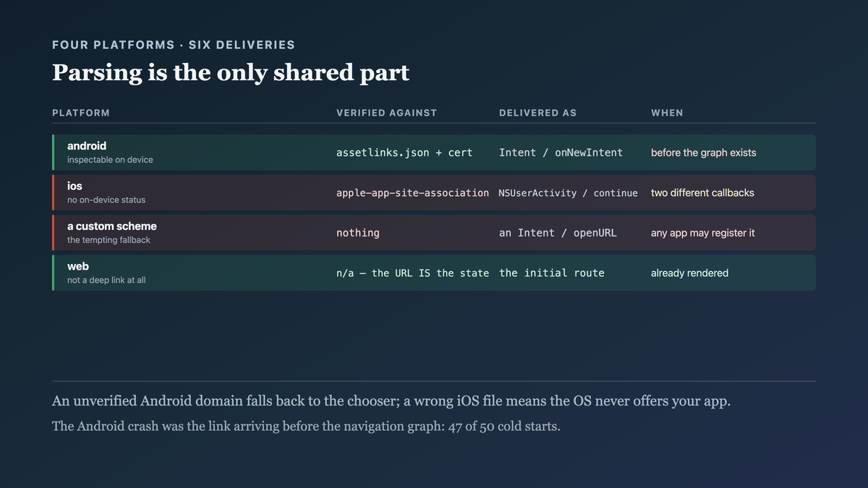Click the 'inspectable on device' subtitle
868x488 pixels.
110,160
